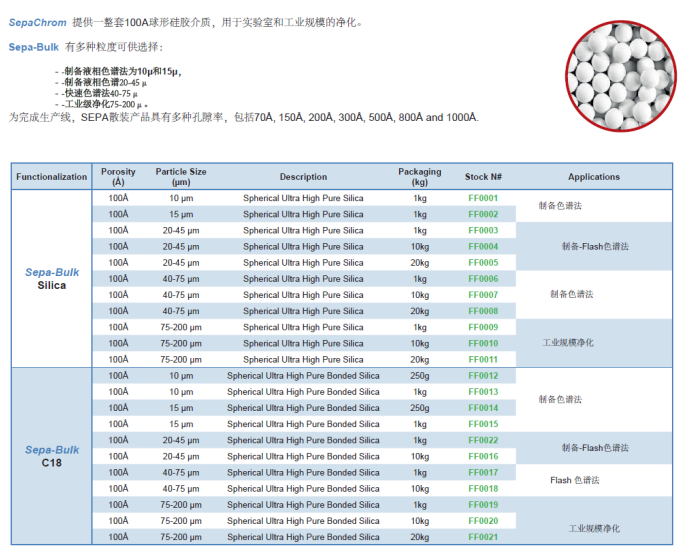Open stock number FF0001
This screenshot has height=553, width=684.
tap(483, 198)
